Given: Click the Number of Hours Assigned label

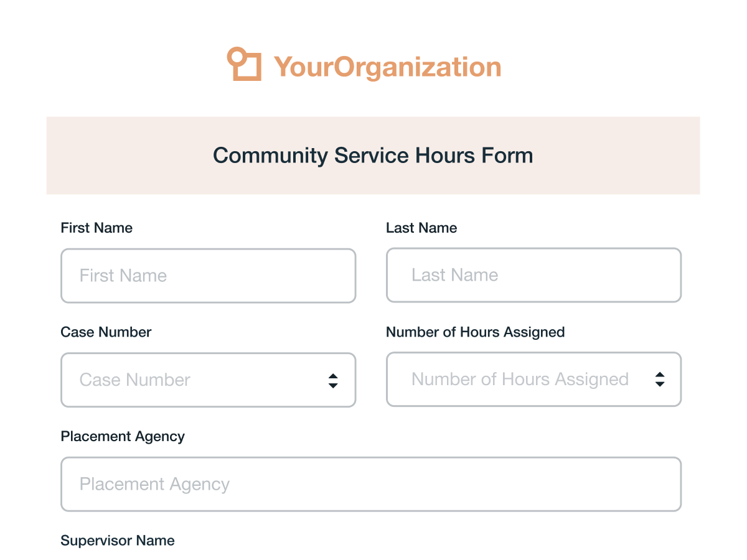Looking at the screenshot, I should coord(475,332).
